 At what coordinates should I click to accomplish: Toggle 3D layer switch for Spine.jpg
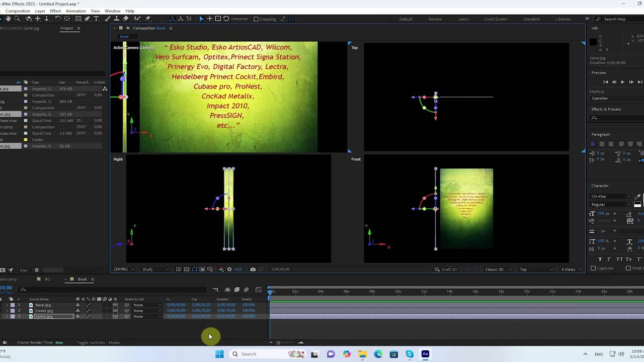coord(115,316)
